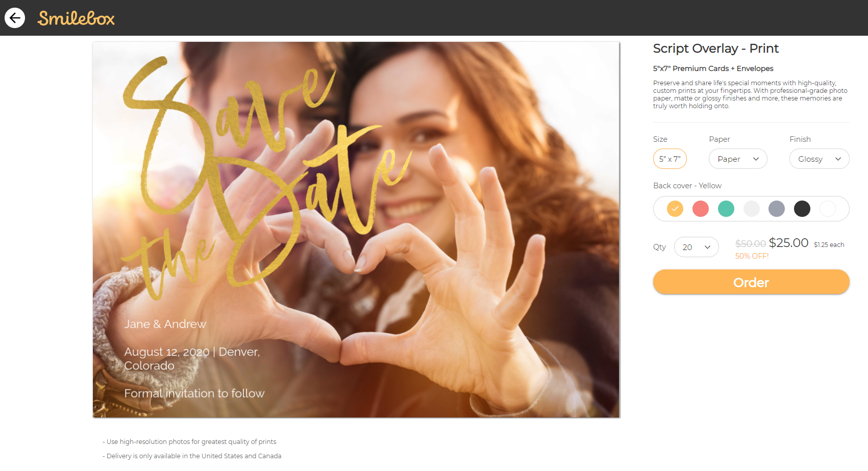Choose the coral red back cover color
Screen dimensions: 868x471
pos(701,209)
